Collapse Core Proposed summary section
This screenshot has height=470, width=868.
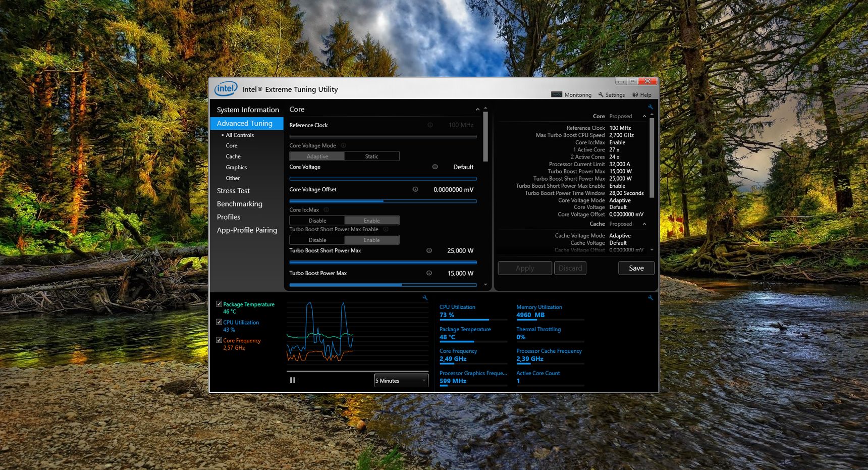pyautogui.click(x=644, y=116)
